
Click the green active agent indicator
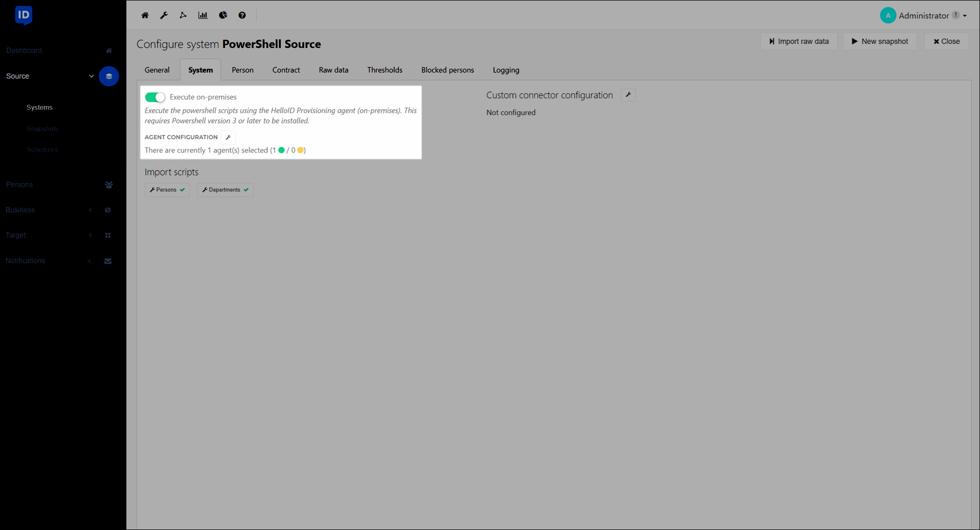[x=281, y=150]
